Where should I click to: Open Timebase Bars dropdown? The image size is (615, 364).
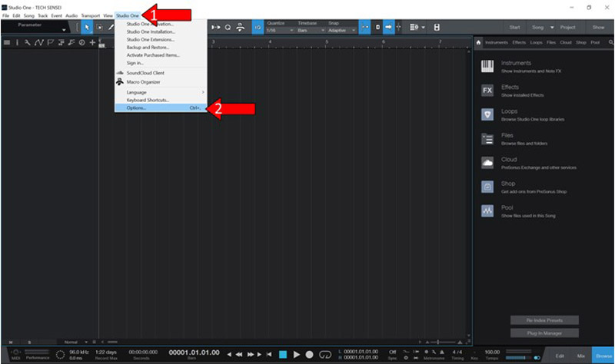(x=311, y=30)
